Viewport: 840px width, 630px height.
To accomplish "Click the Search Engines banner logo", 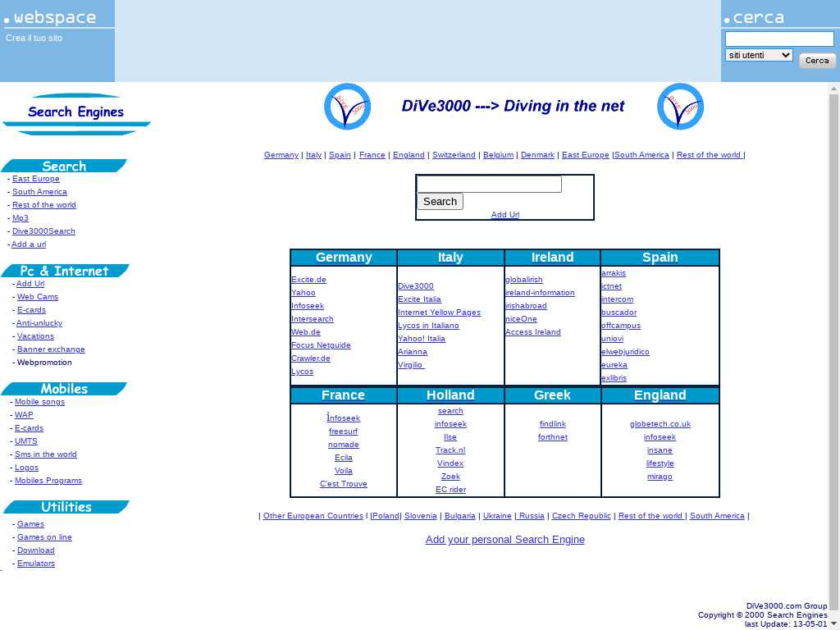I will coord(76,113).
